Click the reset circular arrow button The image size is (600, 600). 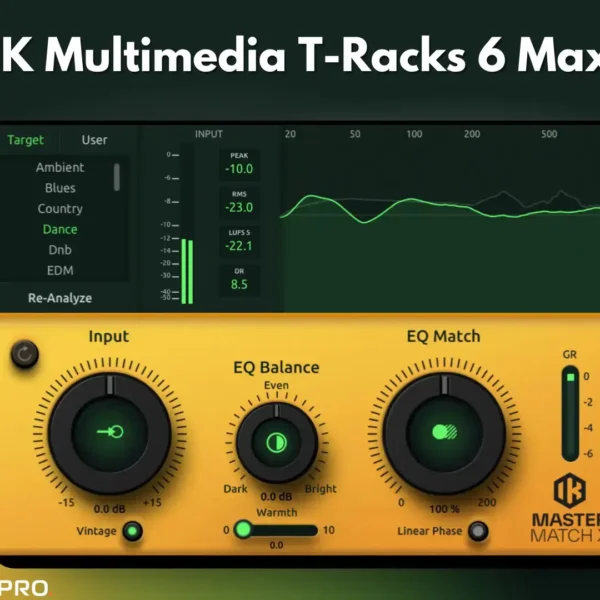pos(24,354)
